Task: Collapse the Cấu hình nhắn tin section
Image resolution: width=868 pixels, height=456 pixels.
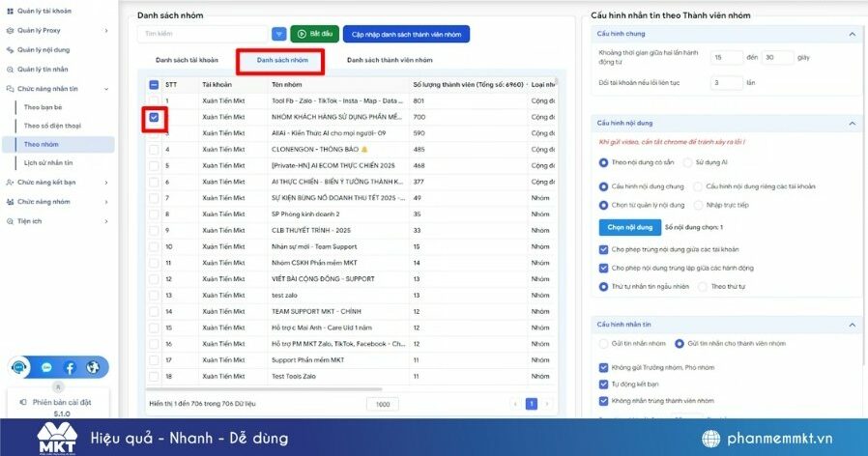Action: [852, 325]
